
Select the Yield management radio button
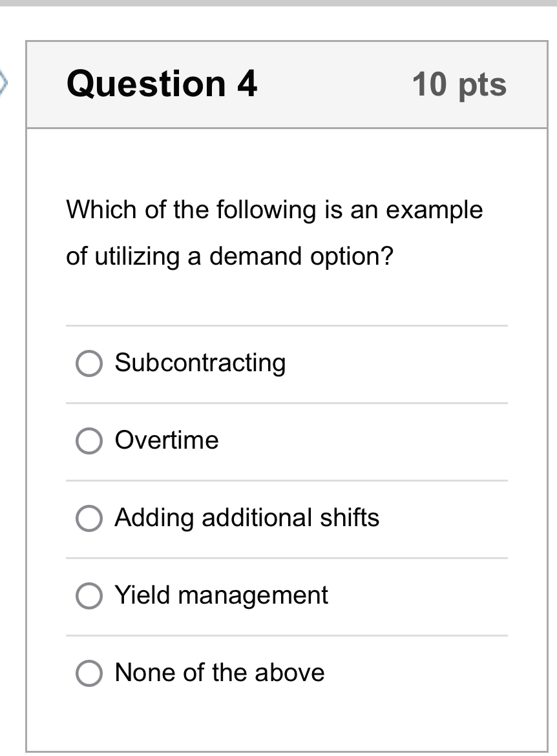click(x=89, y=596)
